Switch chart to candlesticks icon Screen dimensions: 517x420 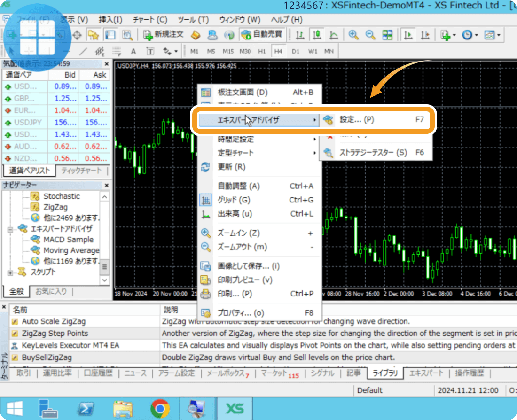click(317, 35)
